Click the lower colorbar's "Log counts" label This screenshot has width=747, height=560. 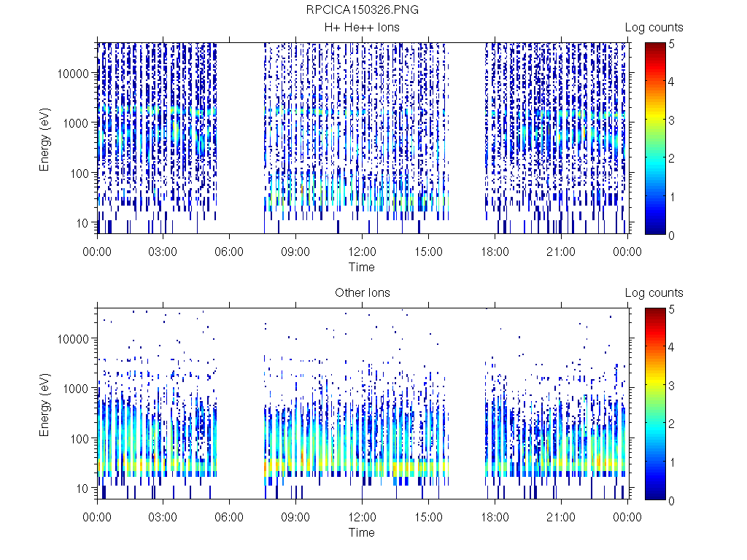click(654, 293)
